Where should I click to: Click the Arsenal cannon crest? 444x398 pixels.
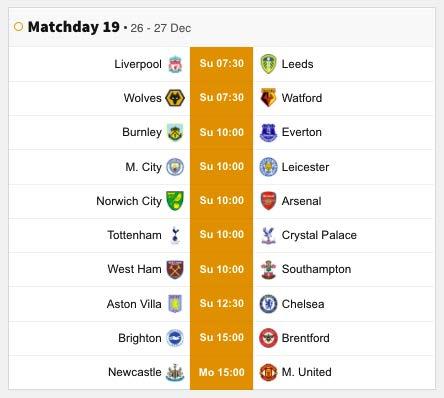[x=268, y=201]
